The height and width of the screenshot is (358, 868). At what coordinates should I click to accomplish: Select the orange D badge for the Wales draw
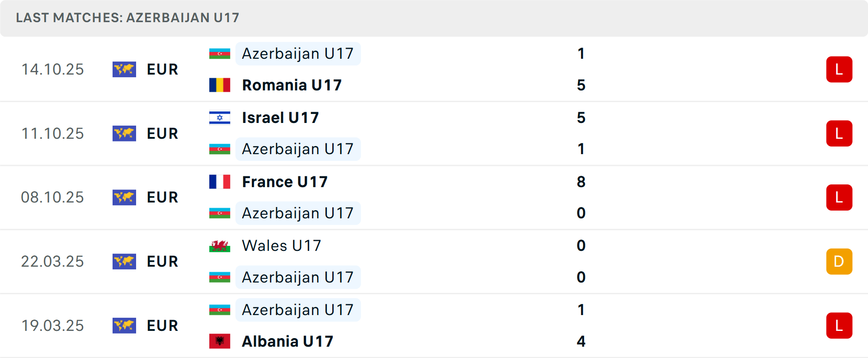(839, 261)
